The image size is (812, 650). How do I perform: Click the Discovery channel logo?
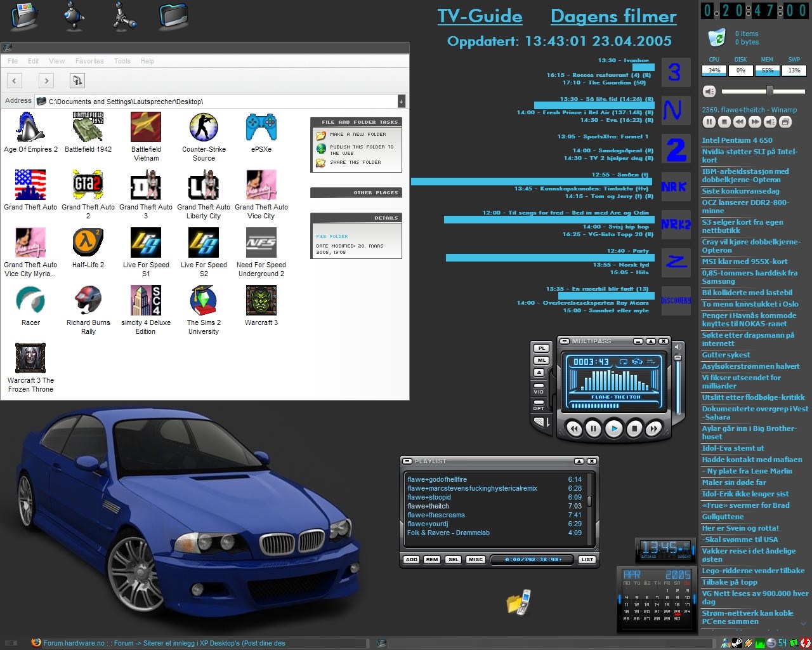[676, 300]
